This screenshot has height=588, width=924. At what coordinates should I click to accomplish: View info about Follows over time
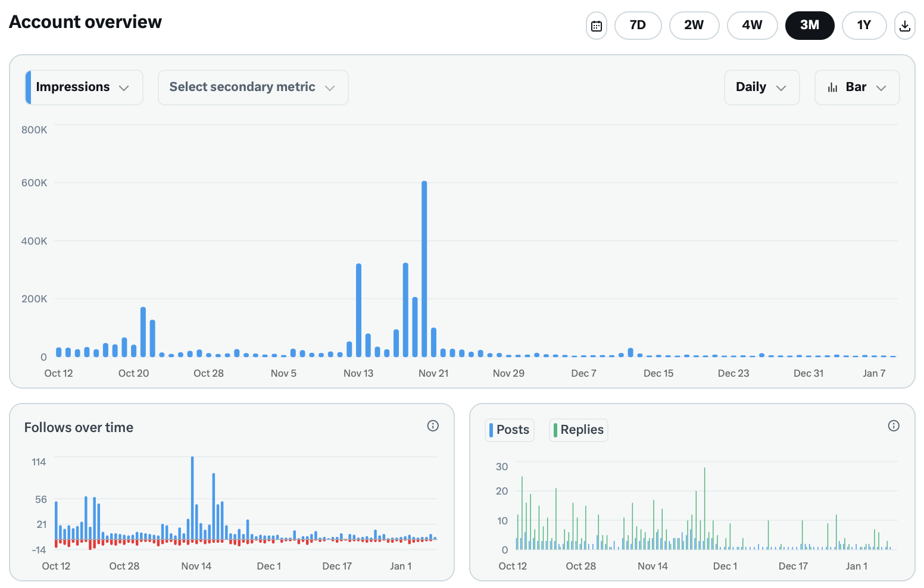pos(433,426)
